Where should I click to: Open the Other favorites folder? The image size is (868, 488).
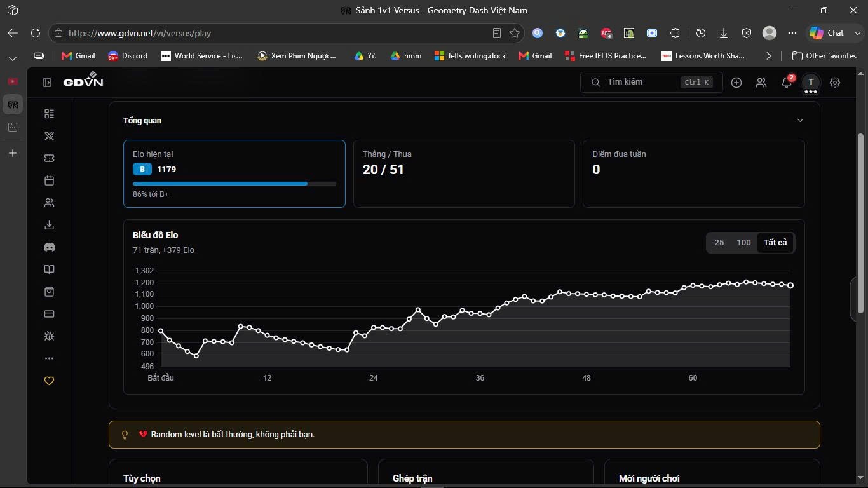(x=824, y=56)
